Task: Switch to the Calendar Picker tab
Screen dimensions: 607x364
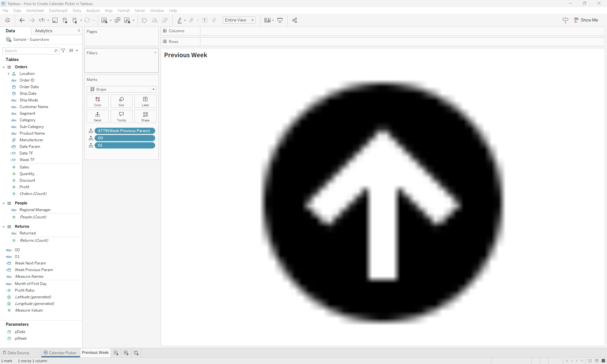Action: pyautogui.click(x=62, y=353)
